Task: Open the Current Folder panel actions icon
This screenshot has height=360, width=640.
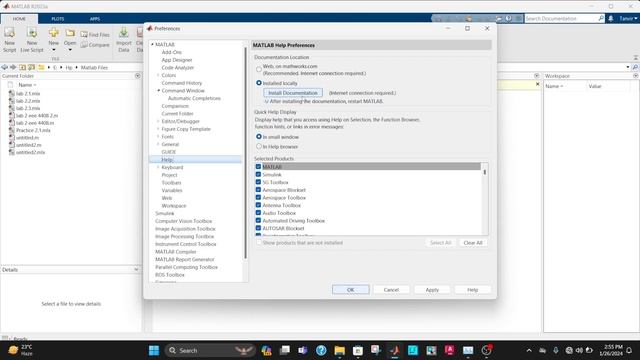Action: click(x=138, y=76)
